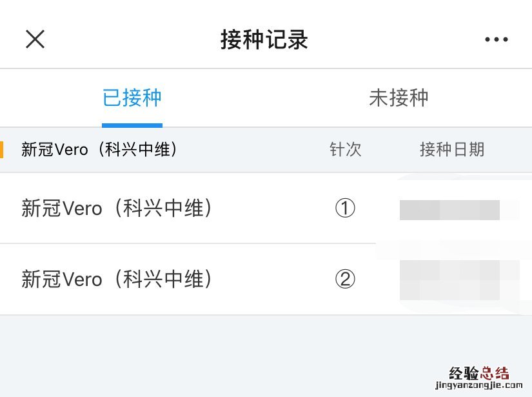This screenshot has height=397, width=532.
Task: Click the blurred date of the second dose
Action: [x=458, y=280]
